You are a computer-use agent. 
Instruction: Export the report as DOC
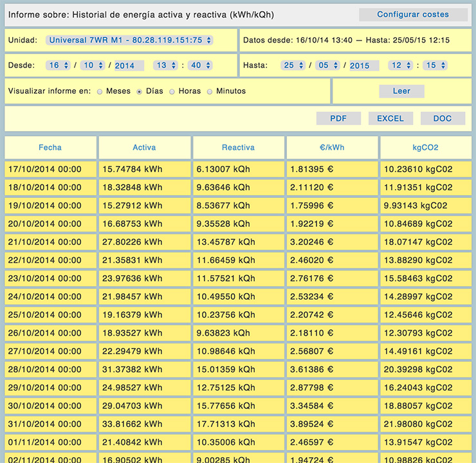[443, 118]
